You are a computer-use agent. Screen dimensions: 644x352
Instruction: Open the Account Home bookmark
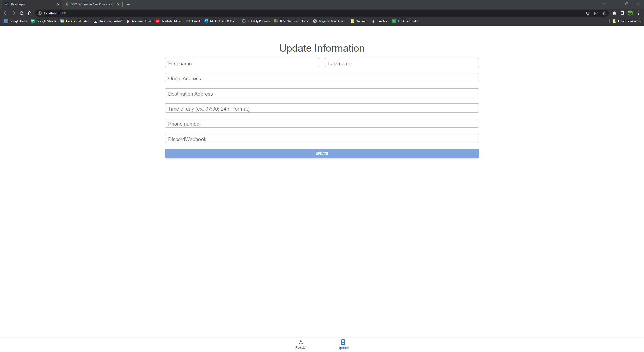coord(139,21)
